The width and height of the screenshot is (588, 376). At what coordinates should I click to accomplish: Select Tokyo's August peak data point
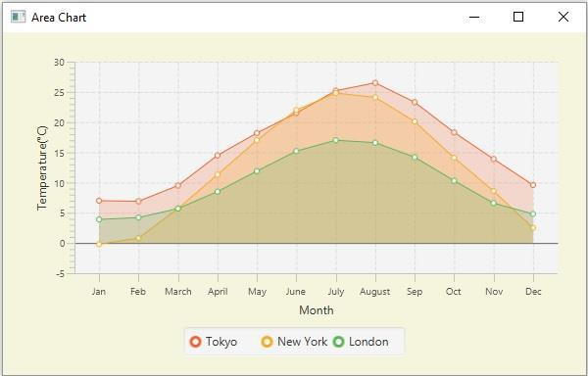375,83
